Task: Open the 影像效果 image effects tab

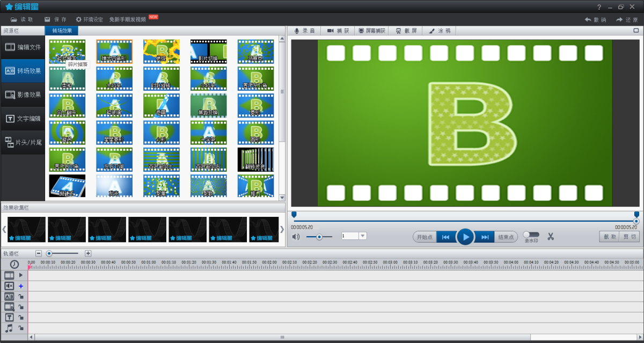Action: 23,94
